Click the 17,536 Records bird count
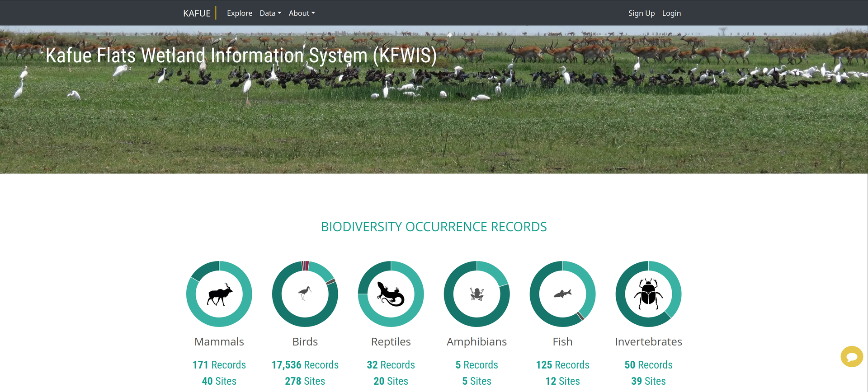 pos(305,365)
